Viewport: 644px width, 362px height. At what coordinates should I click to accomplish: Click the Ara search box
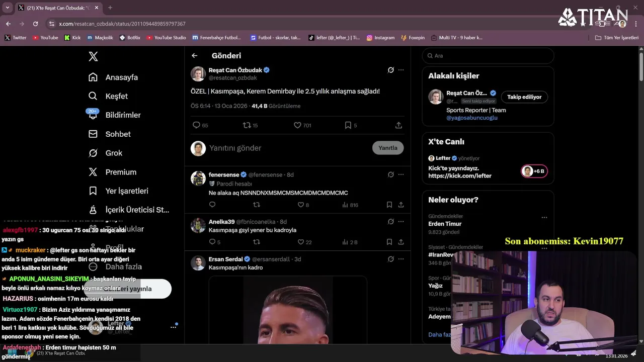[x=488, y=56]
